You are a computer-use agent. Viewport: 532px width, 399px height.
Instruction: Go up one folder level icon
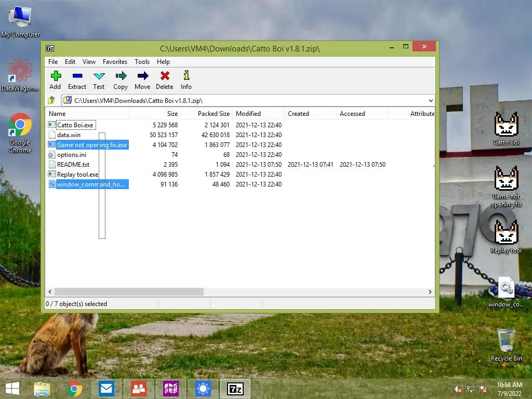(51, 100)
